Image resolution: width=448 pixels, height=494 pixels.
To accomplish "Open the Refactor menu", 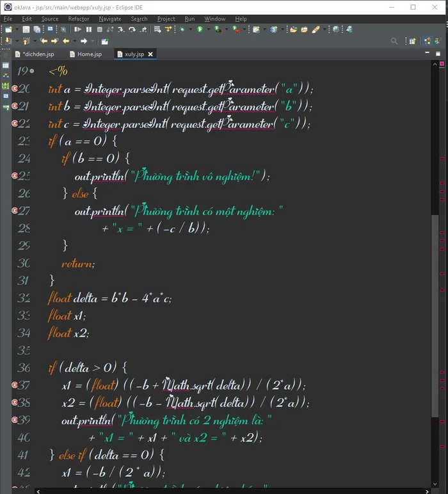I will [79, 19].
